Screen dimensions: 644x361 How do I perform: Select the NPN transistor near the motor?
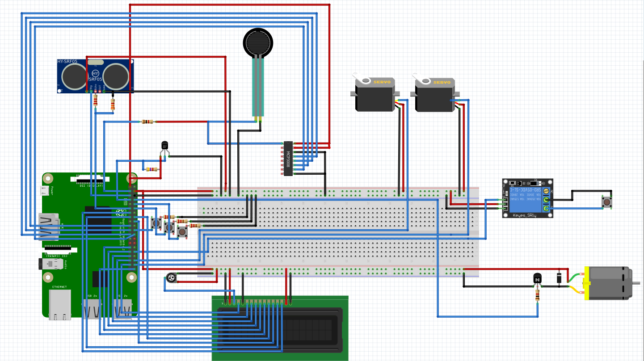click(x=538, y=279)
